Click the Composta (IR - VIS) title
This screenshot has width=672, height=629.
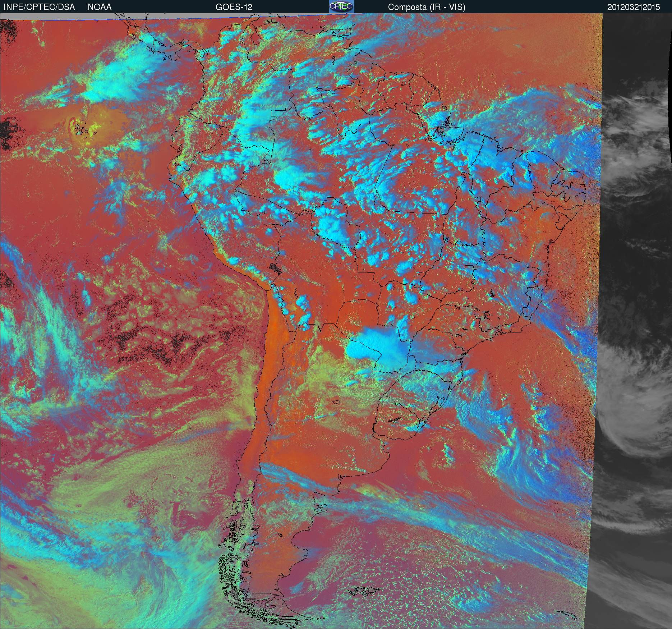pos(427,7)
